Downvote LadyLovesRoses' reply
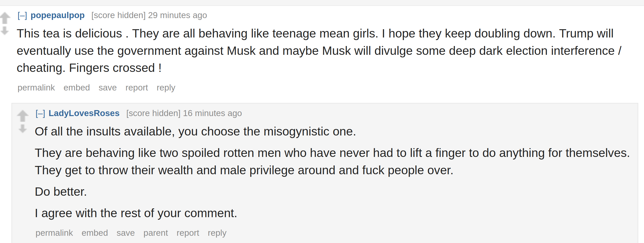Image resolution: width=644 pixels, height=243 pixels. (23, 128)
